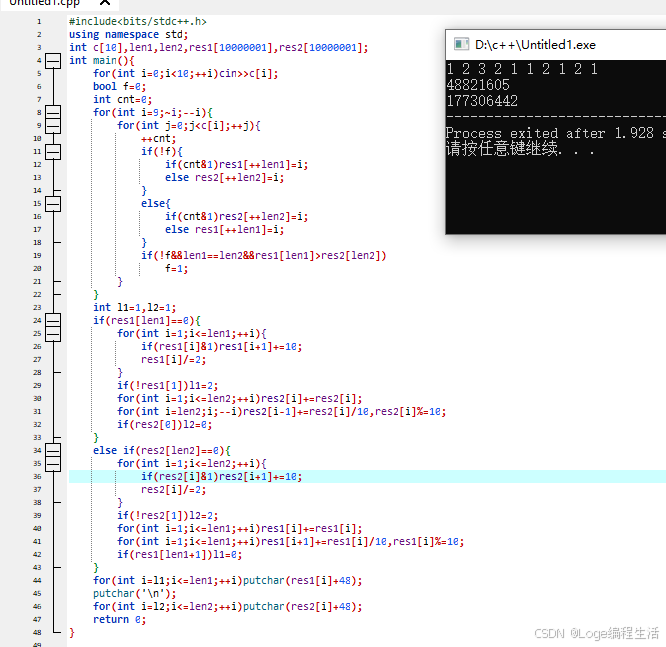Click the 'if(!res1[1])l1=2;' line
Image resolution: width=666 pixels, height=647 pixels.
pos(168,386)
